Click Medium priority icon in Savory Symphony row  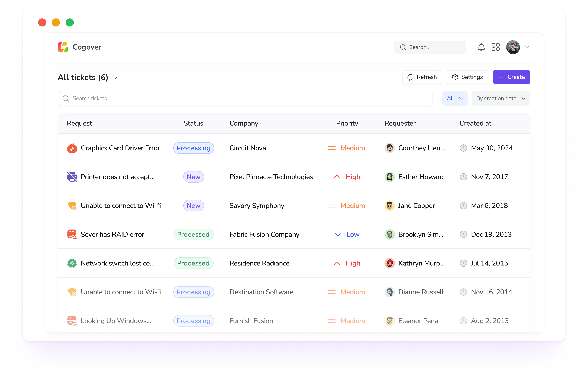332,206
